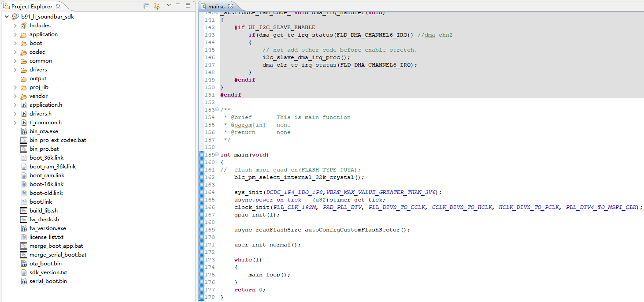Collapse the b91_ll_soundbar_sdk project node

point(7,17)
